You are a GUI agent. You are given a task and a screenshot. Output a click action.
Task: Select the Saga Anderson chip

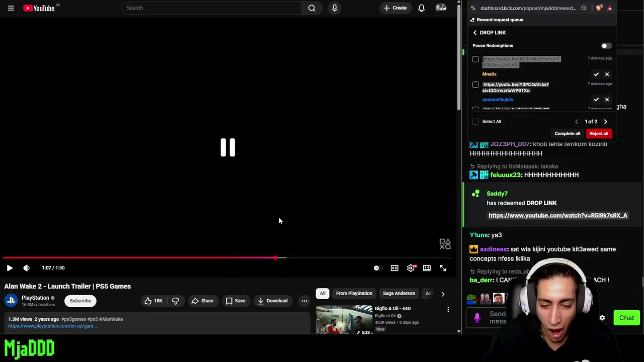[399, 294]
